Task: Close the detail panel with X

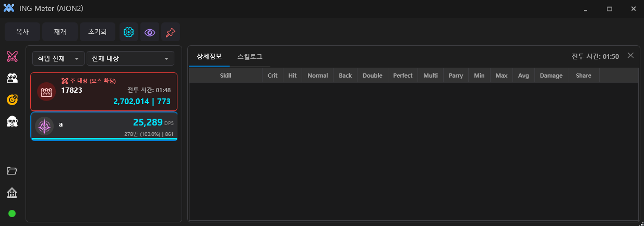Action: point(630,56)
